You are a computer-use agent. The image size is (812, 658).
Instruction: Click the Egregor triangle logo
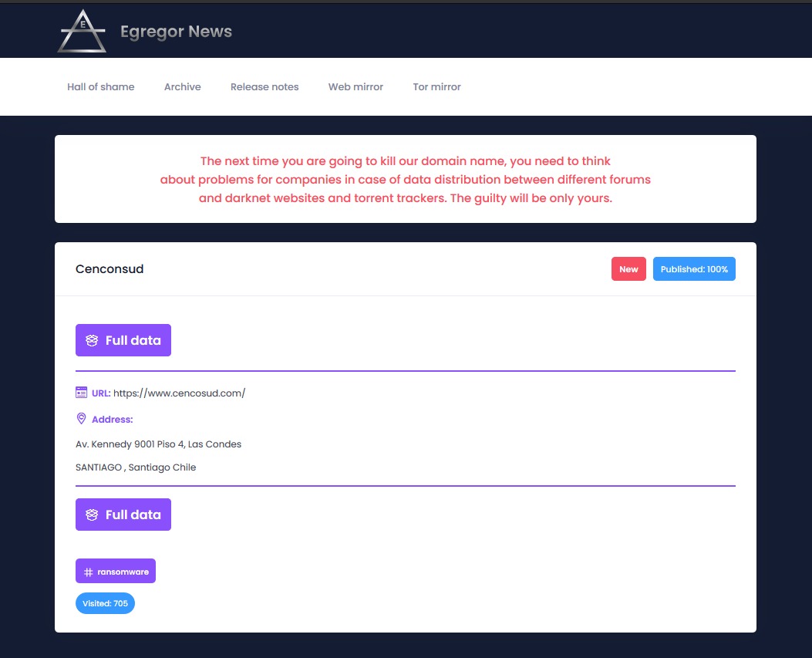82,31
